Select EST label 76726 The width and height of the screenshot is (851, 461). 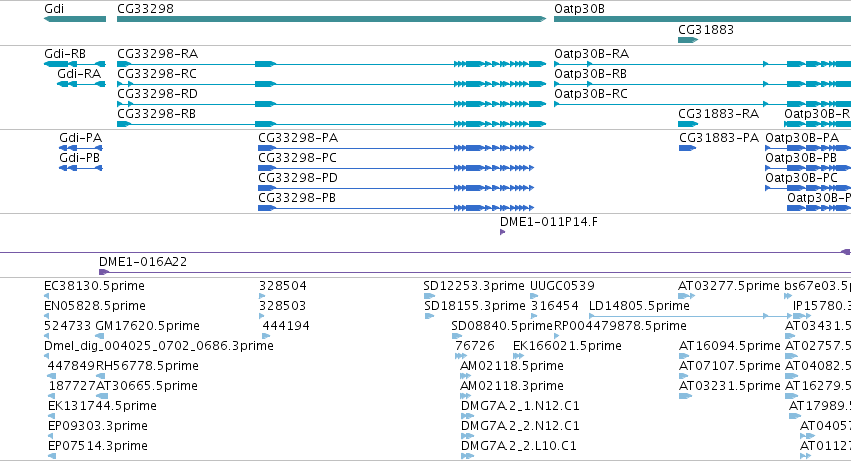pos(475,346)
